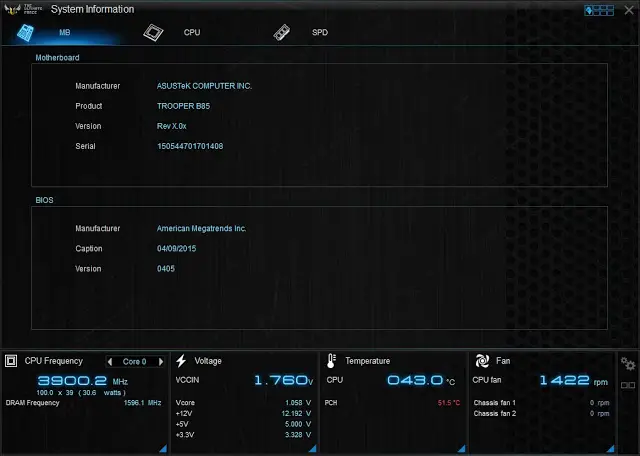Click the BIOS section heading
The width and height of the screenshot is (640, 456).
[x=44, y=200]
